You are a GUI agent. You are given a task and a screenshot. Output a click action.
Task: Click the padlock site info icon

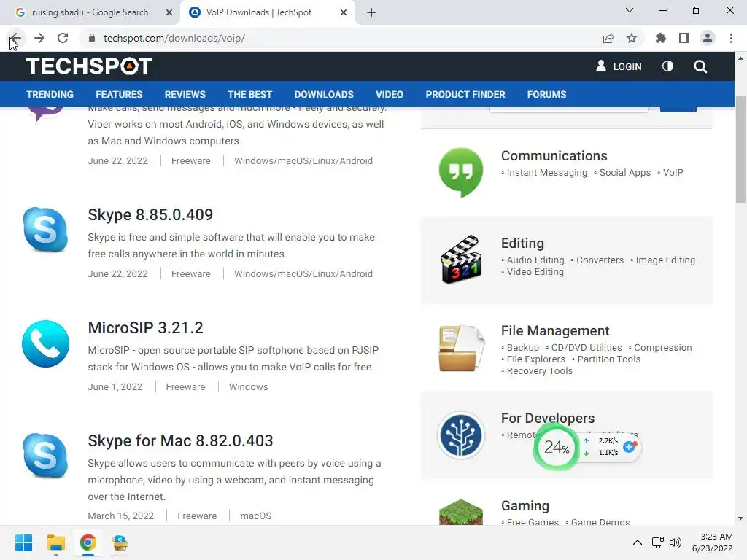pyautogui.click(x=92, y=38)
